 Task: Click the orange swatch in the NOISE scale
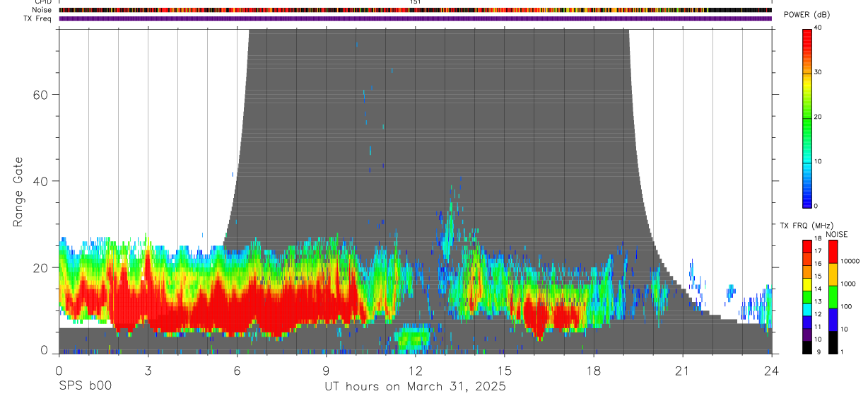[832, 274]
